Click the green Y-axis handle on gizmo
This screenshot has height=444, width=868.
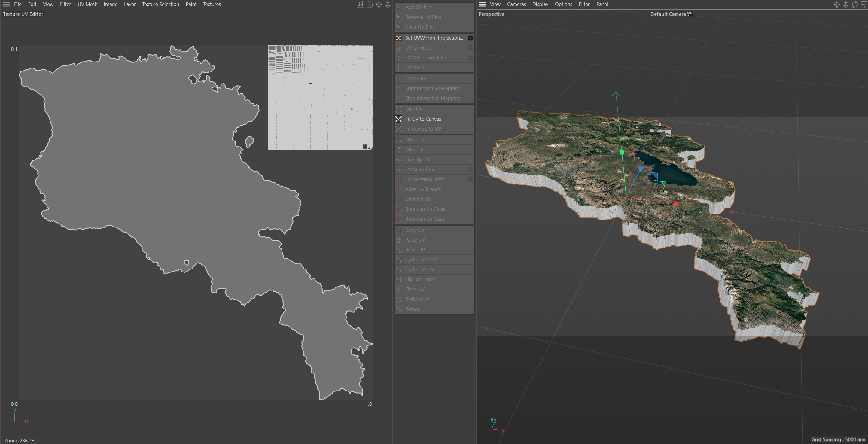(x=622, y=152)
